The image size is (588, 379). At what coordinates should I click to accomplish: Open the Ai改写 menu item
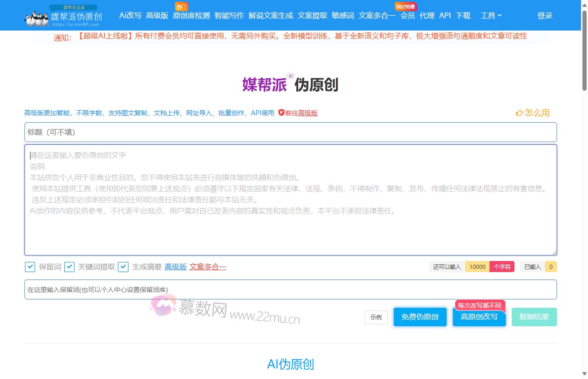(130, 16)
